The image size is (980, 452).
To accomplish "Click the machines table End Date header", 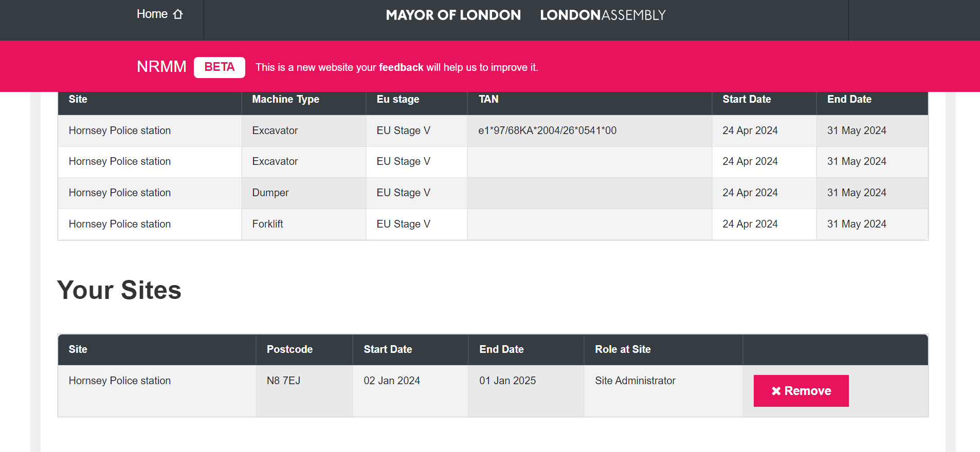I will (x=849, y=99).
